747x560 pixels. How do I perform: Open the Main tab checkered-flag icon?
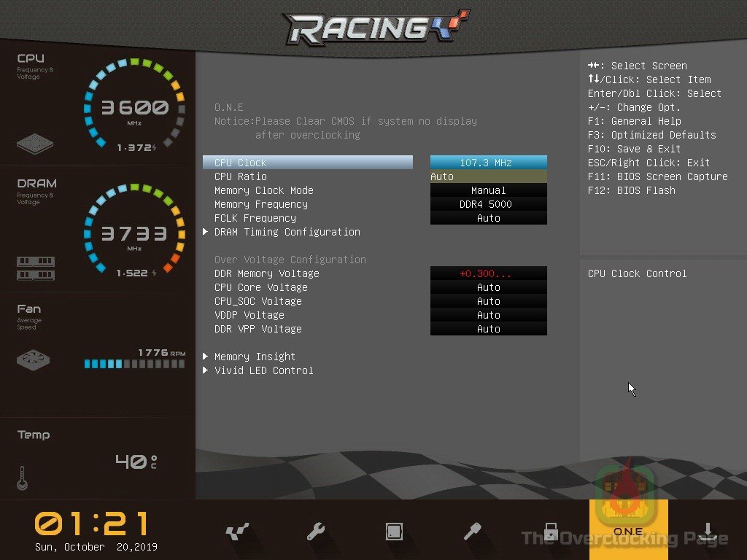coord(237,532)
